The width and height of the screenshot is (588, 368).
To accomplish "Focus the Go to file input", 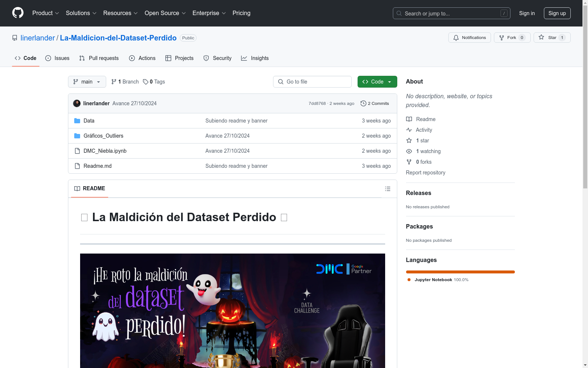I will pos(312,82).
